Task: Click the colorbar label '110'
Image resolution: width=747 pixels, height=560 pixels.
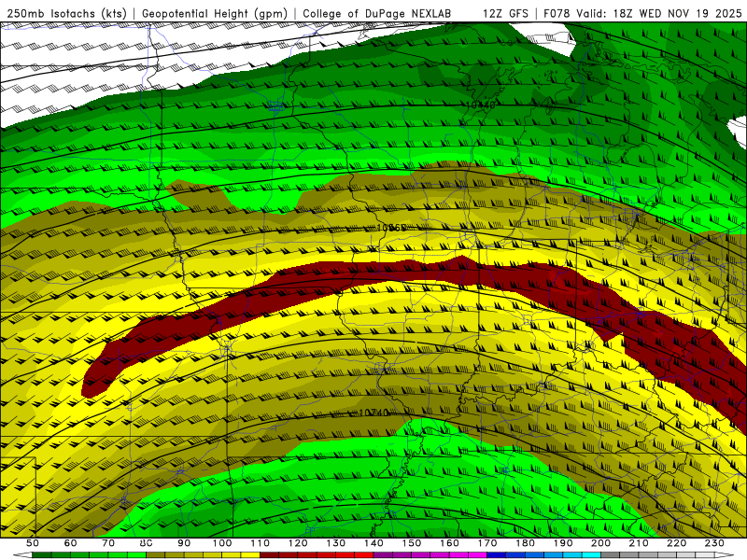Action: (261, 543)
